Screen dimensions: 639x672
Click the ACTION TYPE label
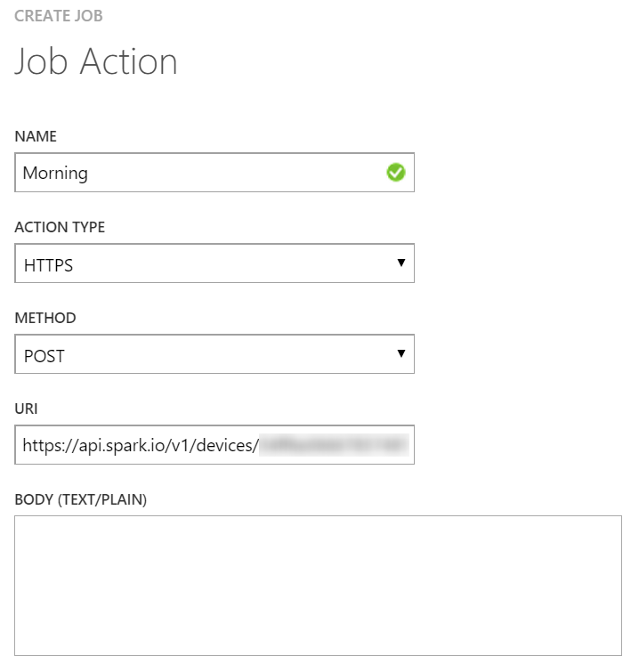click(x=60, y=227)
